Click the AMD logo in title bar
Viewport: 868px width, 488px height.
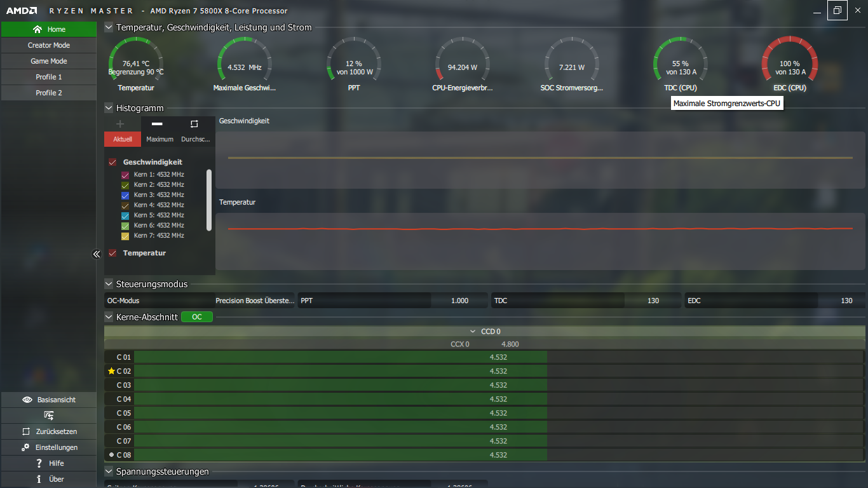[x=22, y=11]
